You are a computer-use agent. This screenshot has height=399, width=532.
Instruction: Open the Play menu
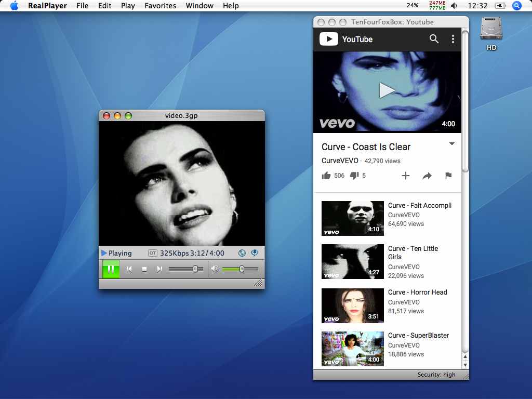click(128, 6)
